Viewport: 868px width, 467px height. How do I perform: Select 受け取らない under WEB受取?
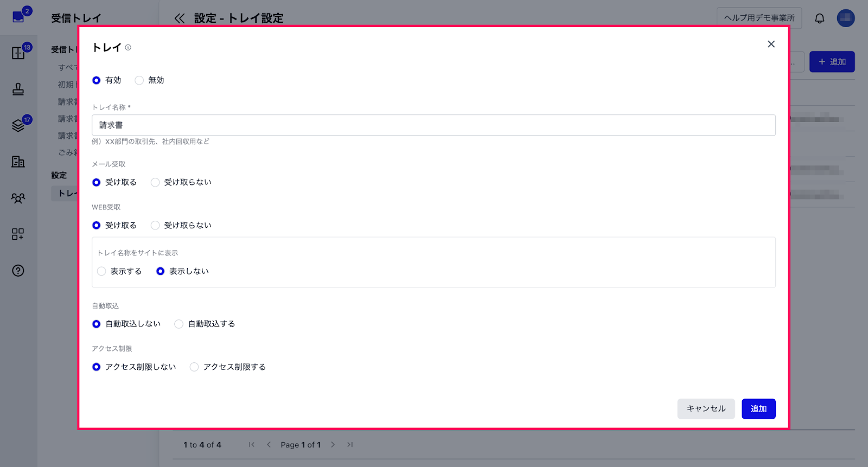(x=155, y=225)
